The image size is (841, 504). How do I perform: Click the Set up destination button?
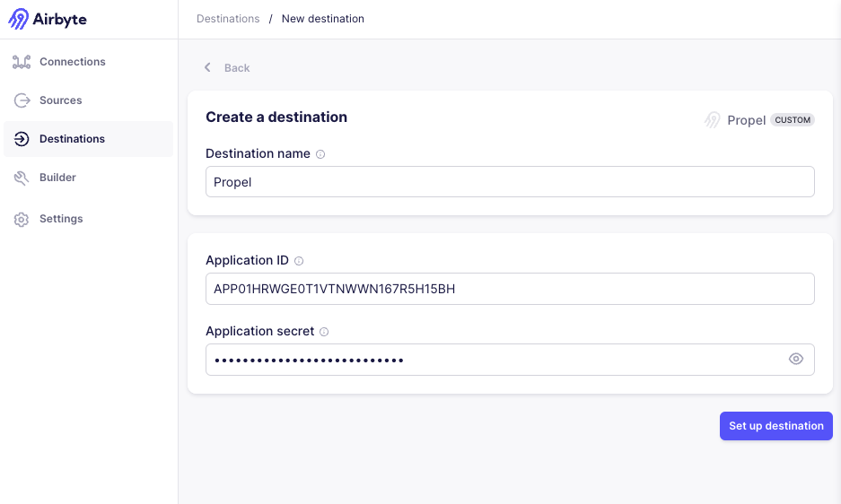point(776,426)
